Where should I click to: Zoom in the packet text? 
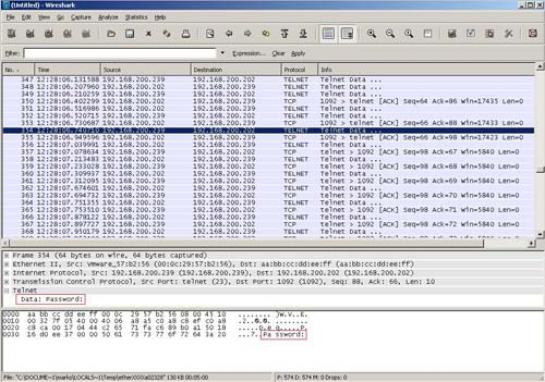[372, 34]
